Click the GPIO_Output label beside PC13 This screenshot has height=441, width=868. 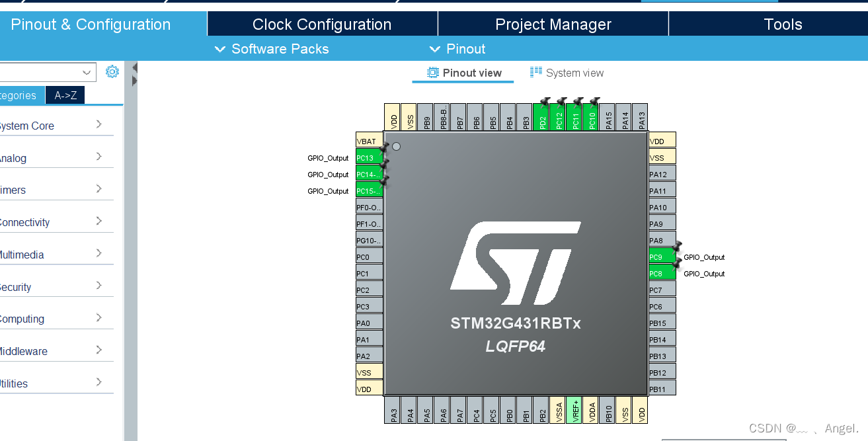328,158
